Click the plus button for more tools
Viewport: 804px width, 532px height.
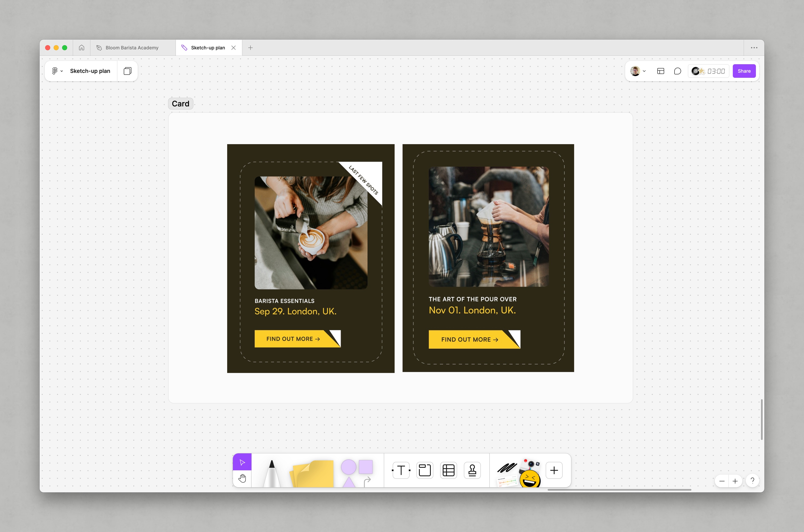554,470
